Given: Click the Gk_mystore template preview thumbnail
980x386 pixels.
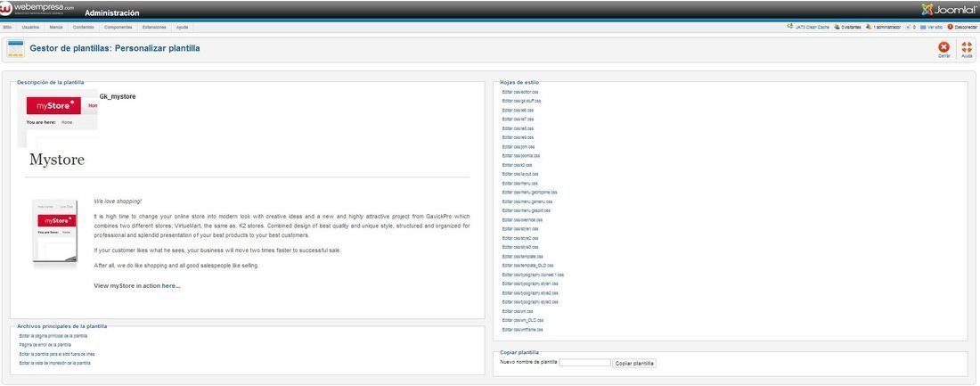Looking at the screenshot, I should click(58, 119).
